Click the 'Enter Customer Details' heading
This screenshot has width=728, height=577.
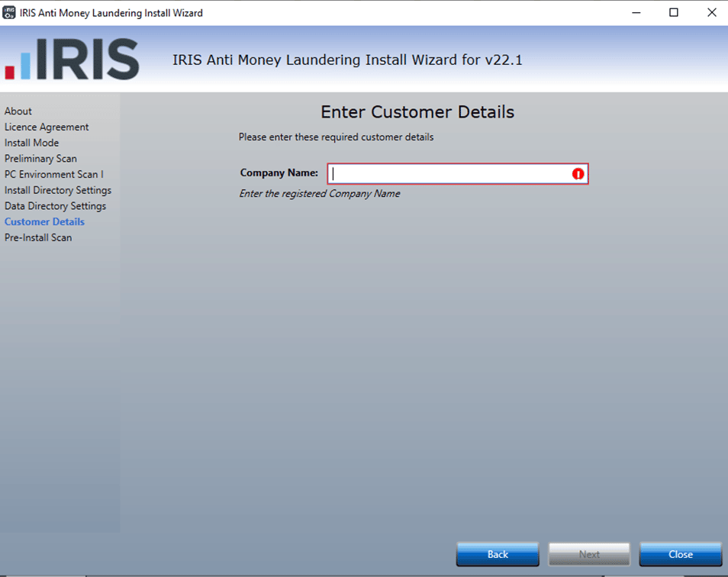click(417, 112)
